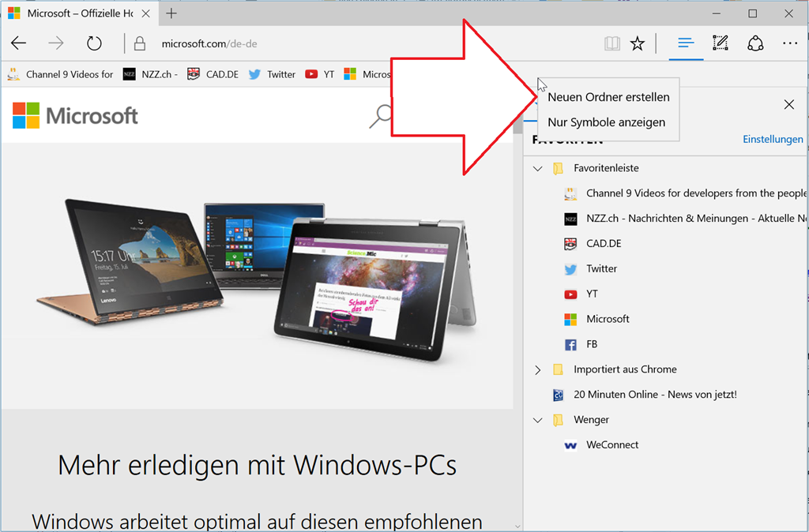This screenshot has width=809, height=532.
Task: Open 'Channel 9 Videos for developers' favorite
Action: pos(685,193)
